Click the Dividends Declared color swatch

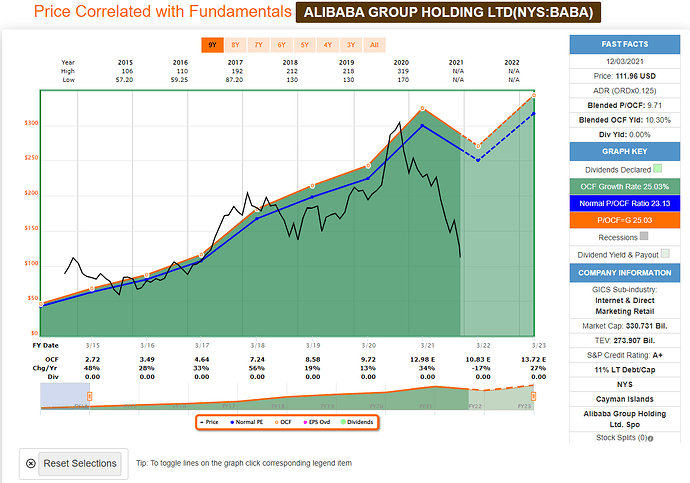[657, 168]
